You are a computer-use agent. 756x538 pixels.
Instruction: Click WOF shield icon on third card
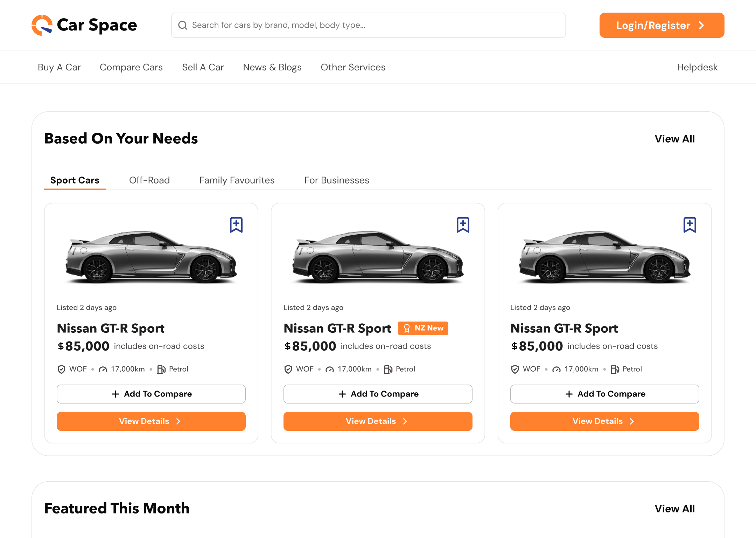(515, 369)
